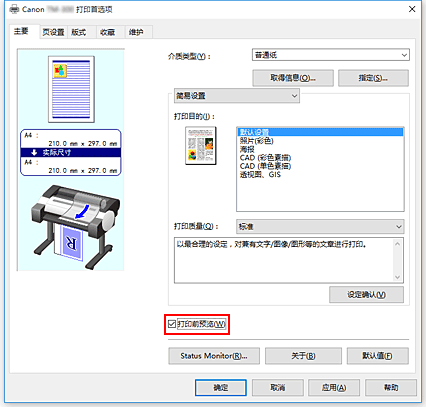Screen dimensions: 426x407
Task: Confirm with the 确定 button
Action: 221,388
